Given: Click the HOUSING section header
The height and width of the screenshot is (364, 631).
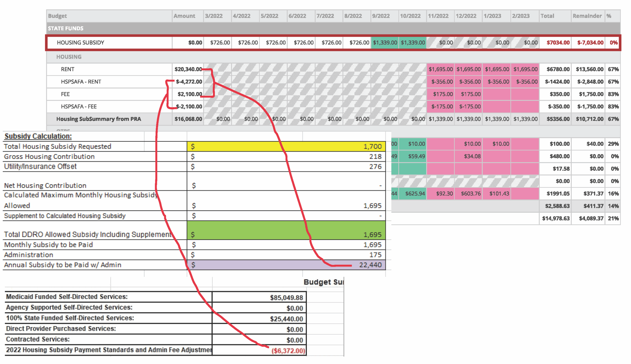Looking at the screenshot, I should (x=69, y=57).
